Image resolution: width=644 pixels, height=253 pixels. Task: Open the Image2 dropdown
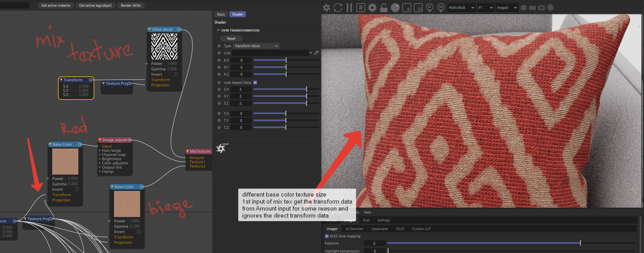(507, 8)
